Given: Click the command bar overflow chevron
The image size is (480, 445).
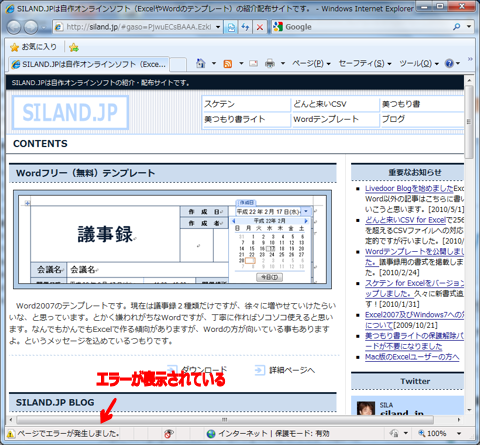Looking at the screenshot, I should [470, 59].
